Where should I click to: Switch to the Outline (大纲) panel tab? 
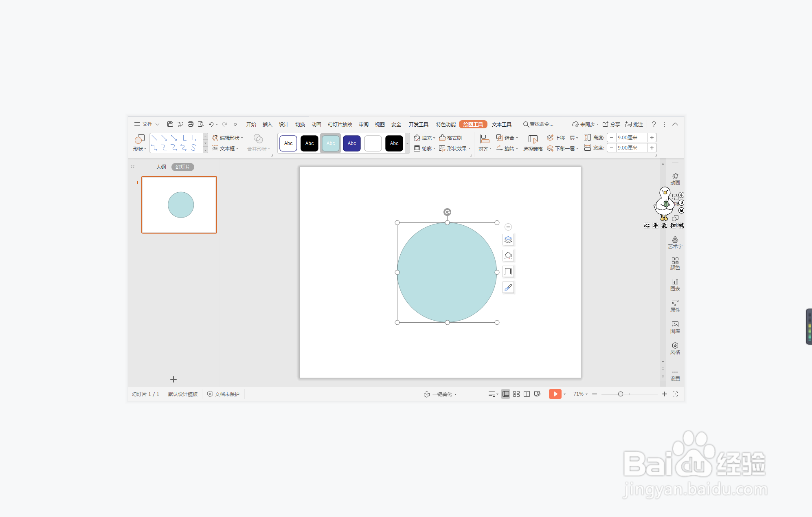point(161,167)
